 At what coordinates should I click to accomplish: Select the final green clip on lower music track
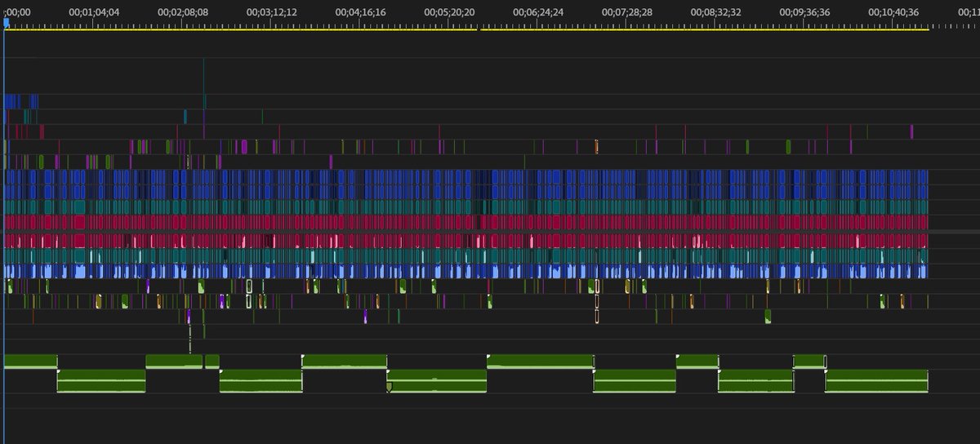(x=876, y=381)
